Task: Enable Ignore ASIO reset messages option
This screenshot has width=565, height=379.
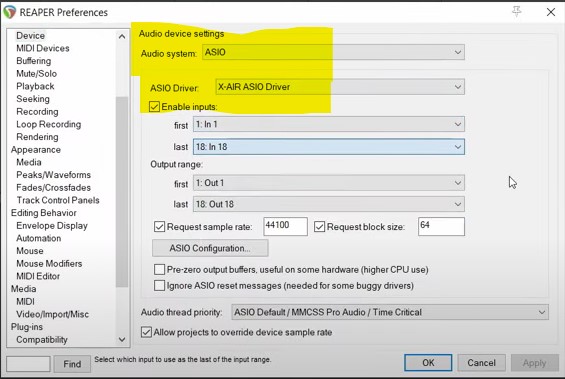Action: [x=159, y=285]
